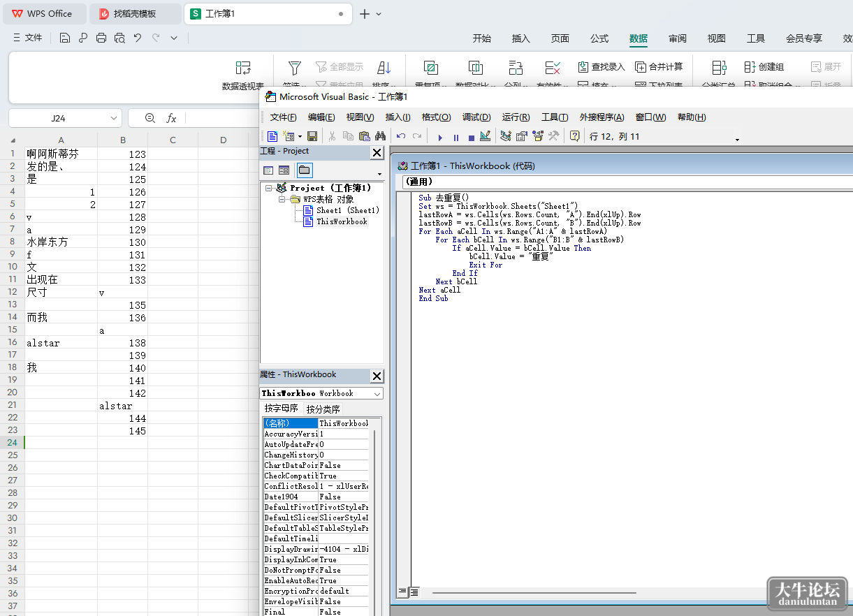The height and width of the screenshot is (616, 853).
Task: Click the Undo icon in VBA toolbar
Action: (x=401, y=136)
